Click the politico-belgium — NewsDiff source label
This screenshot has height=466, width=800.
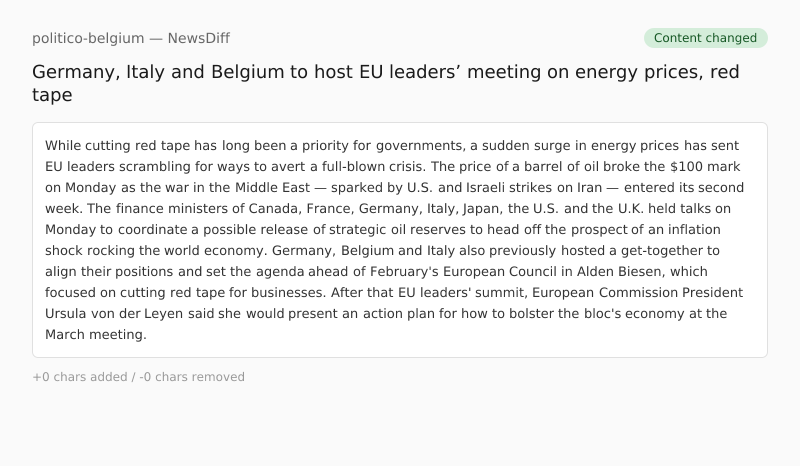(x=131, y=38)
